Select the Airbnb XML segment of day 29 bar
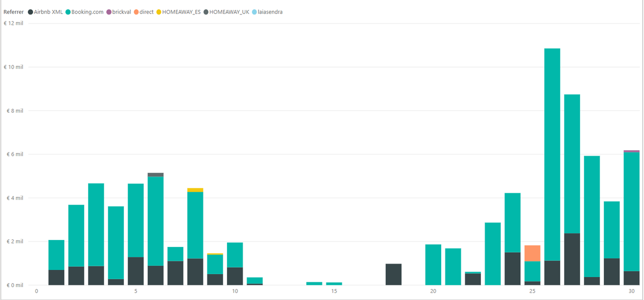The height and width of the screenshot is (300, 644). pos(612,272)
